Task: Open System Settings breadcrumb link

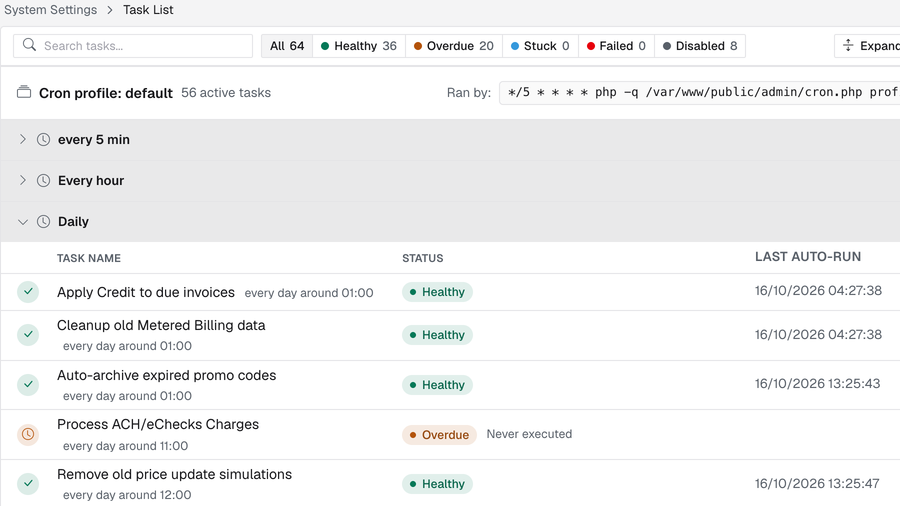Action: click(x=51, y=10)
